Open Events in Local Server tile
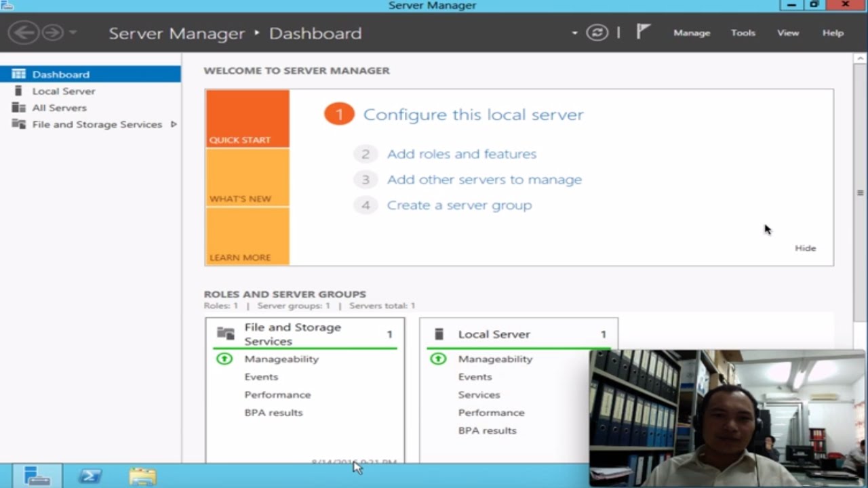The height and width of the screenshot is (488, 868). pos(475,377)
